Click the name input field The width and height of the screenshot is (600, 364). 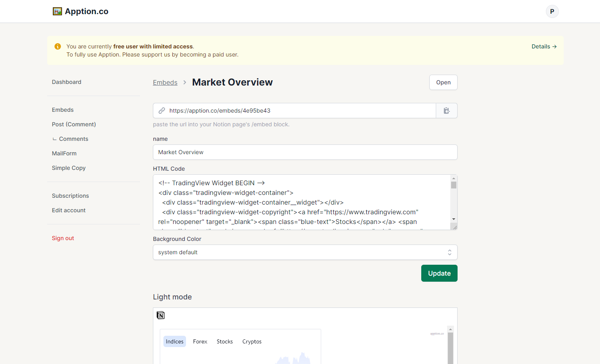coord(305,152)
